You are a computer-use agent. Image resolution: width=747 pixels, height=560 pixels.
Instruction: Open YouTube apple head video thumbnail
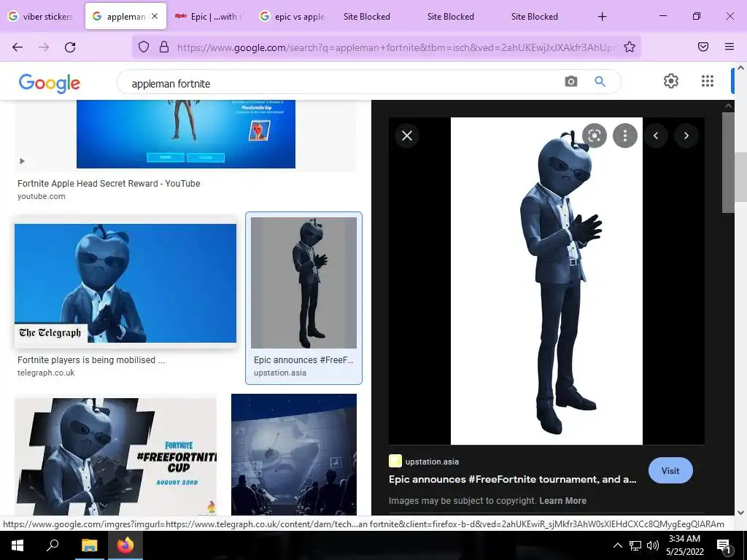click(x=186, y=134)
